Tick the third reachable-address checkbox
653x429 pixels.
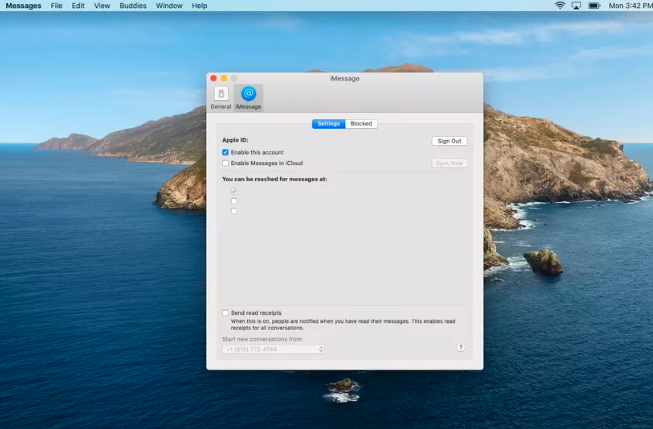pos(234,211)
